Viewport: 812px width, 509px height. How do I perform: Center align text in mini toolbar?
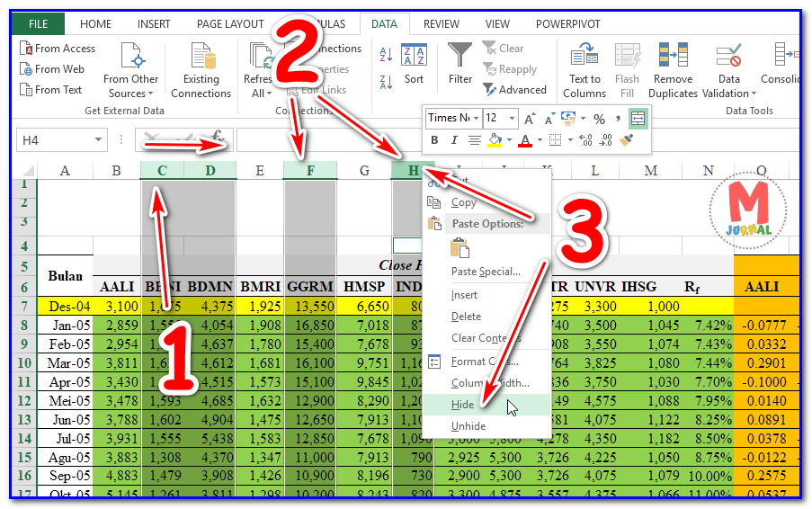(474, 139)
